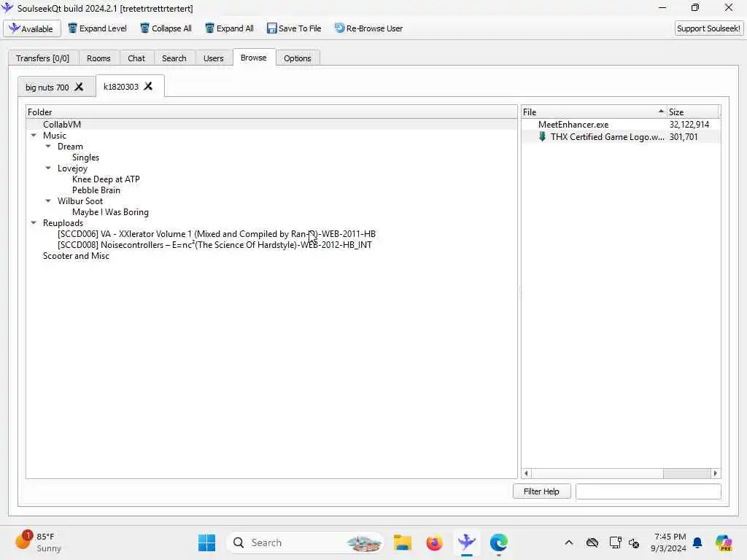
Task: Click the Soulseek taskbar icon
Action: coord(467,542)
